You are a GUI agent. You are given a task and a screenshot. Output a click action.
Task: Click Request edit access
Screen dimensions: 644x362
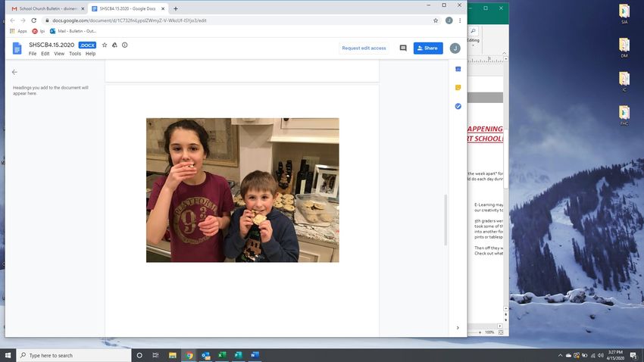(x=364, y=48)
